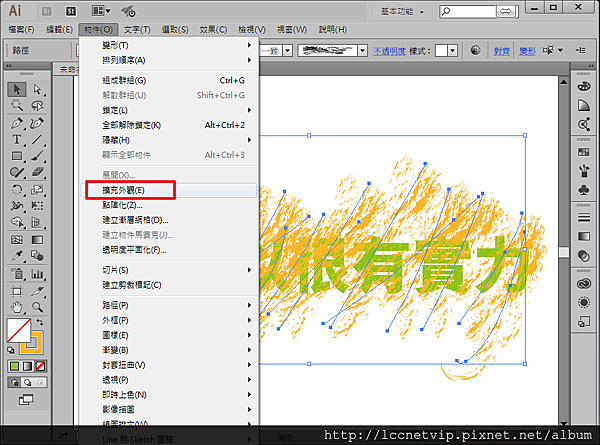Open the 視窗(W) menu
Image resolution: width=600 pixels, height=445 pixels.
point(292,29)
